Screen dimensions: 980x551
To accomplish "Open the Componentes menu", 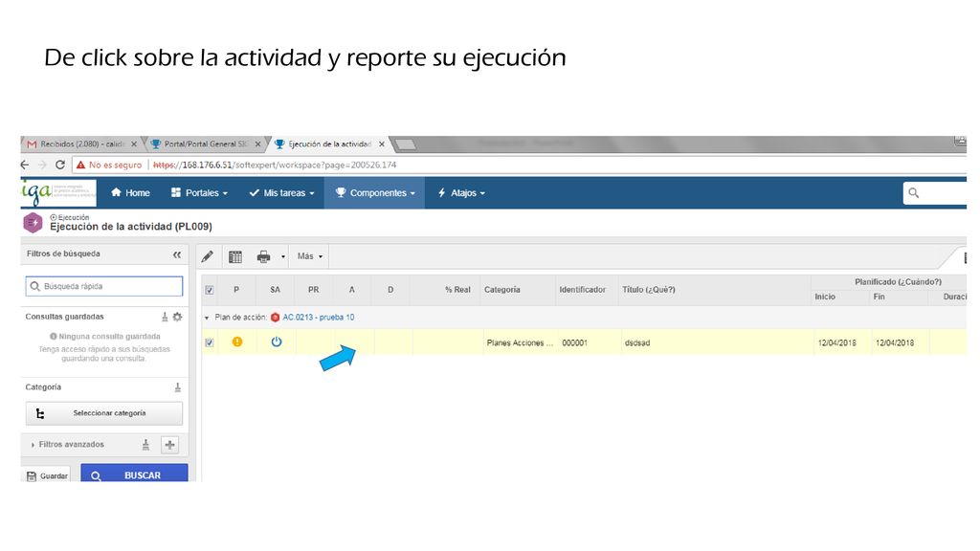I will pyautogui.click(x=375, y=193).
